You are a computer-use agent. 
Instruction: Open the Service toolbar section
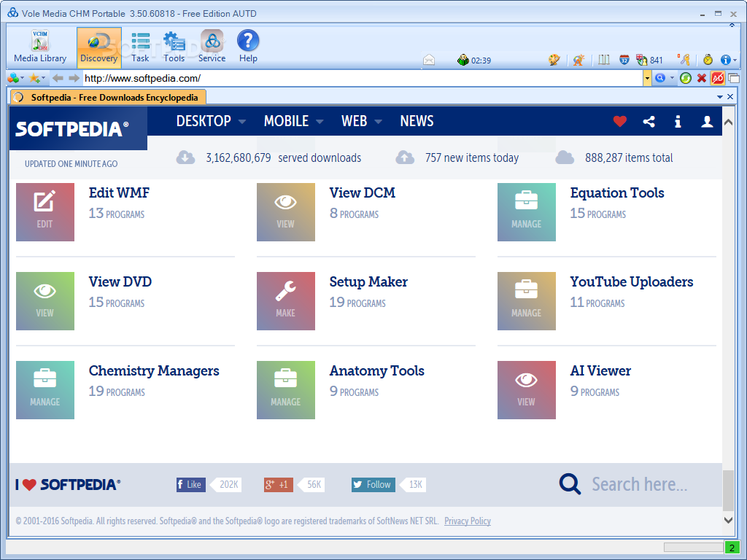coord(212,47)
